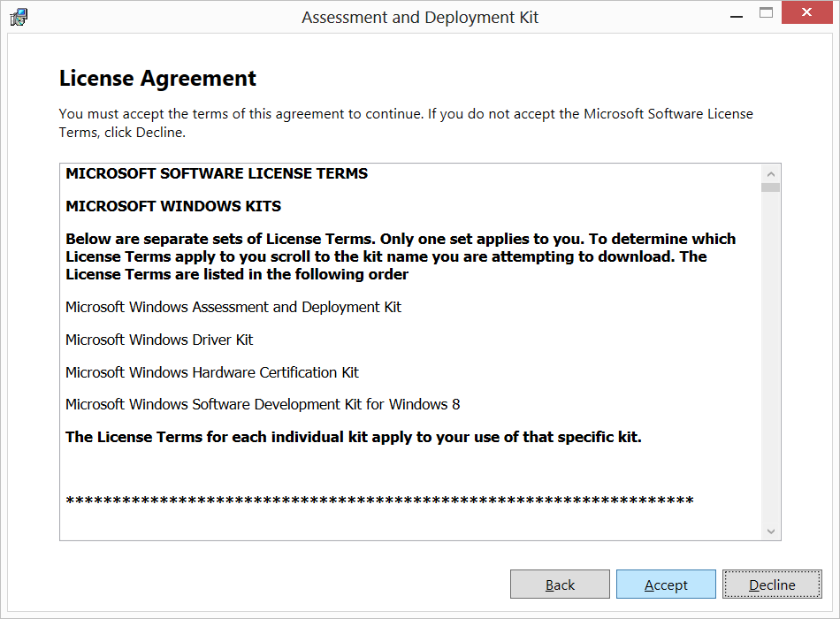Go Back to the previous step
This screenshot has height=619, width=840.
pos(560,585)
